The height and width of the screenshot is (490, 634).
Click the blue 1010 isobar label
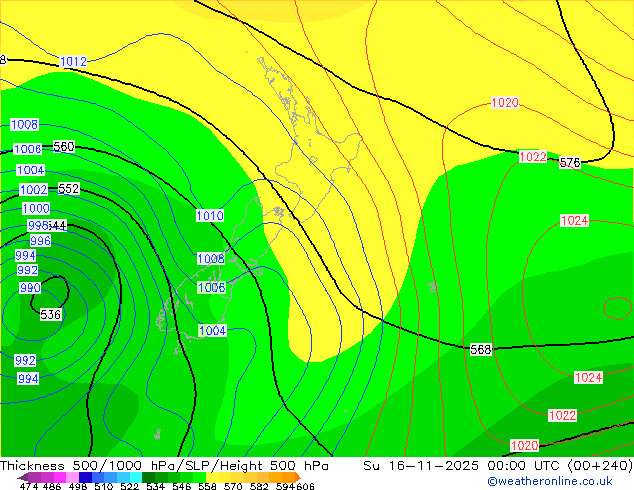click(x=210, y=215)
